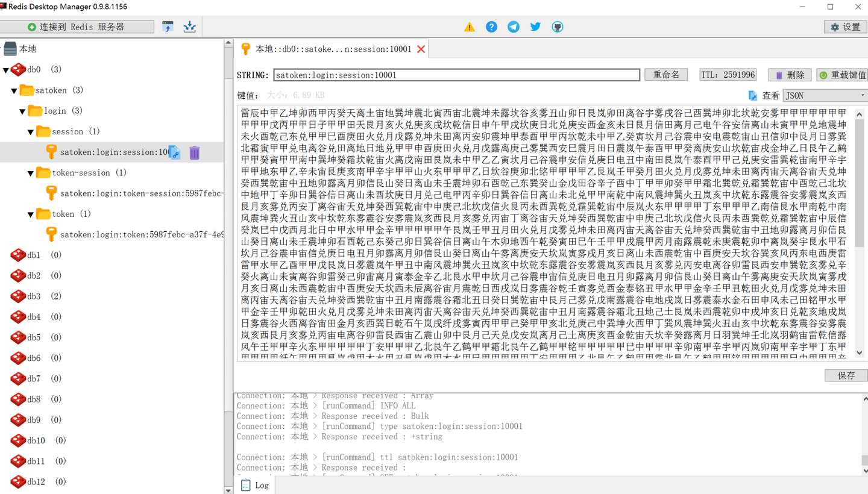Image resolution: width=868 pixels, height=494 pixels.
Task: Click the purple trash icon on session key
Action: 194,152
